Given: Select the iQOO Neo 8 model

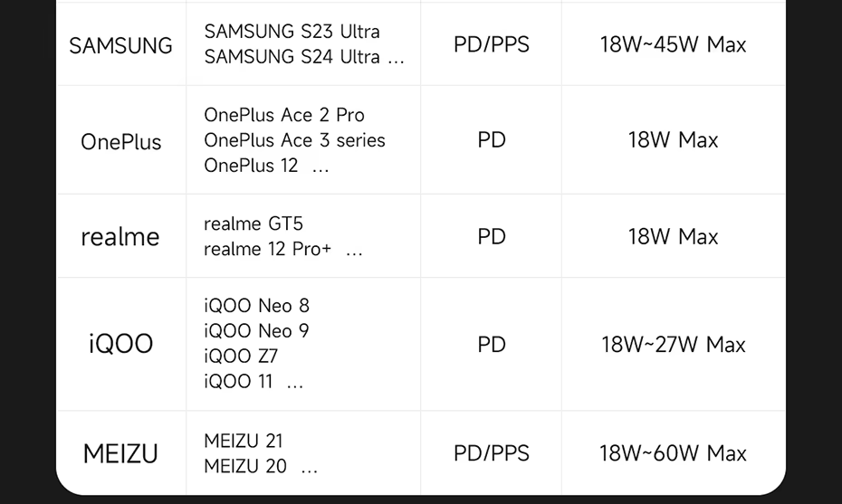Looking at the screenshot, I should 256,306.
